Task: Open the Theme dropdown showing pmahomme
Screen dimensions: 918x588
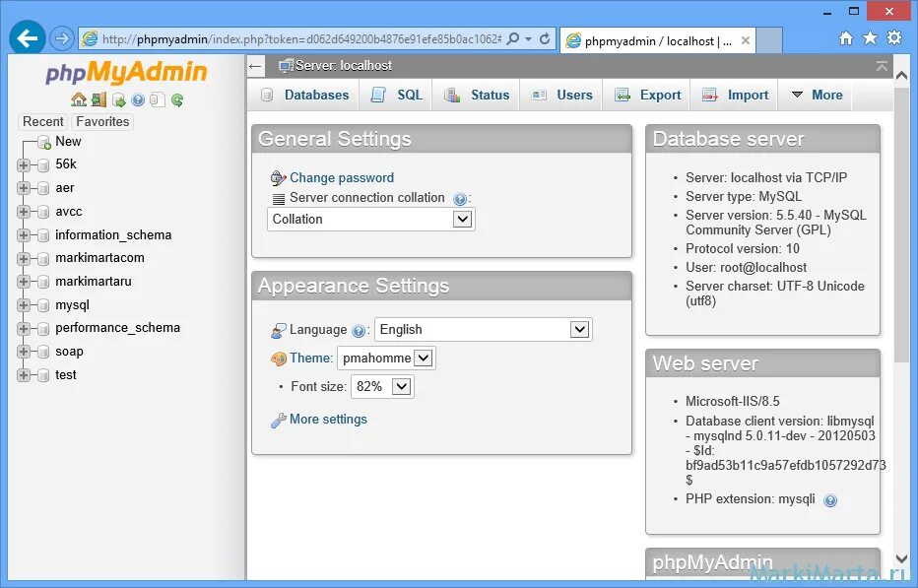Action: (x=386, y=358)
